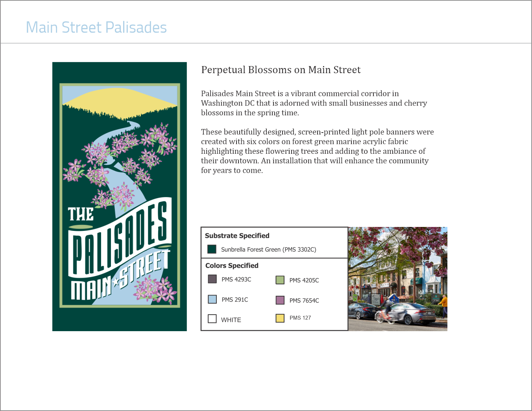This screenshot has height=411, width=532.
Task: Click the purple PMS 7654C swatch
Action: [280, 300]
